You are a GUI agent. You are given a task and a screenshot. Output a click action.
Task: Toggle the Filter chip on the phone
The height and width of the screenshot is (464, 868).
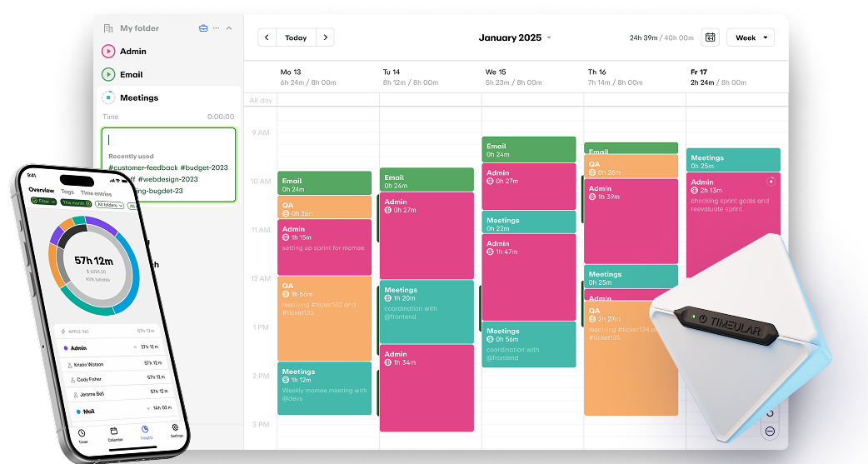[43, 201]
